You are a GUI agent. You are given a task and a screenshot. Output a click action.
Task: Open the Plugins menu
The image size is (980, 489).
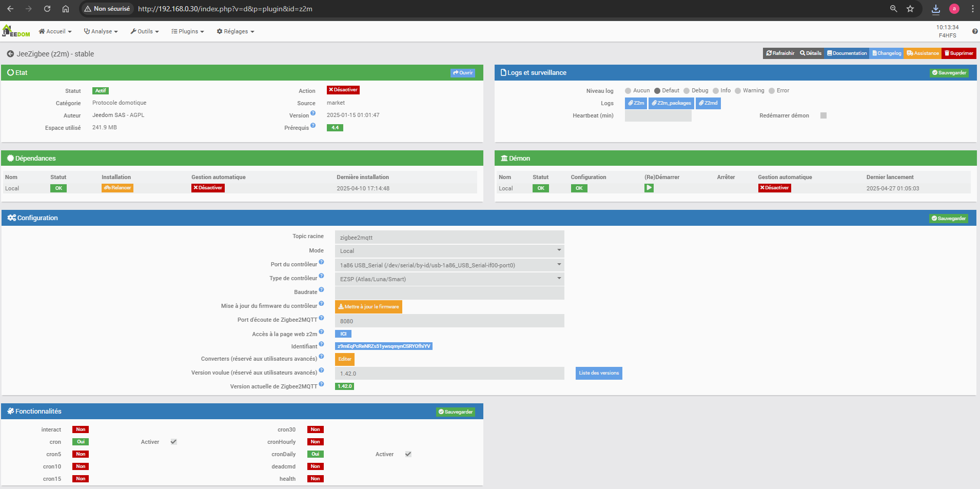click(188, 31)
